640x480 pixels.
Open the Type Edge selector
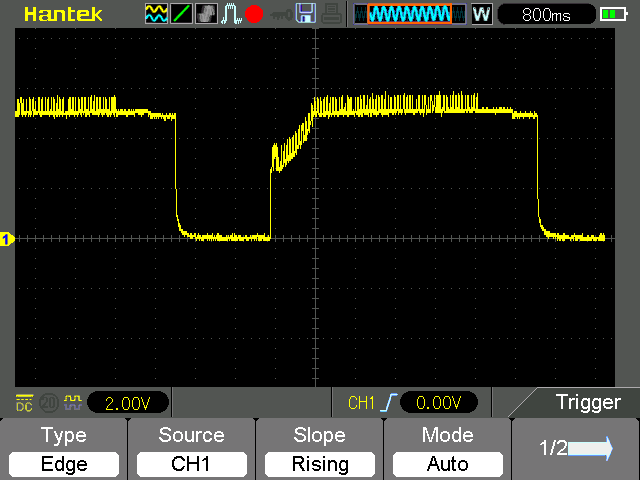coord(64,449)
